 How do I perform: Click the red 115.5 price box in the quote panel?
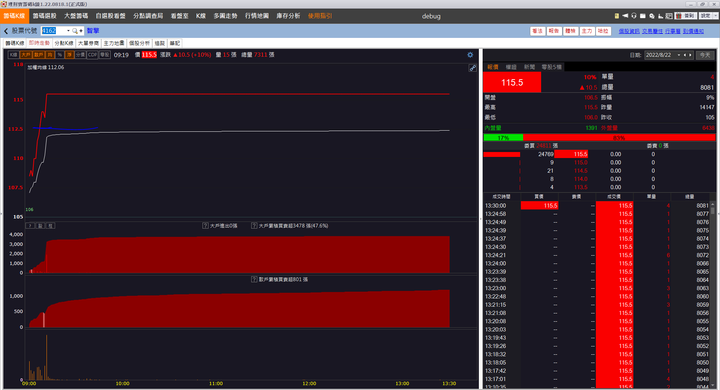click(x=512, y=83)
